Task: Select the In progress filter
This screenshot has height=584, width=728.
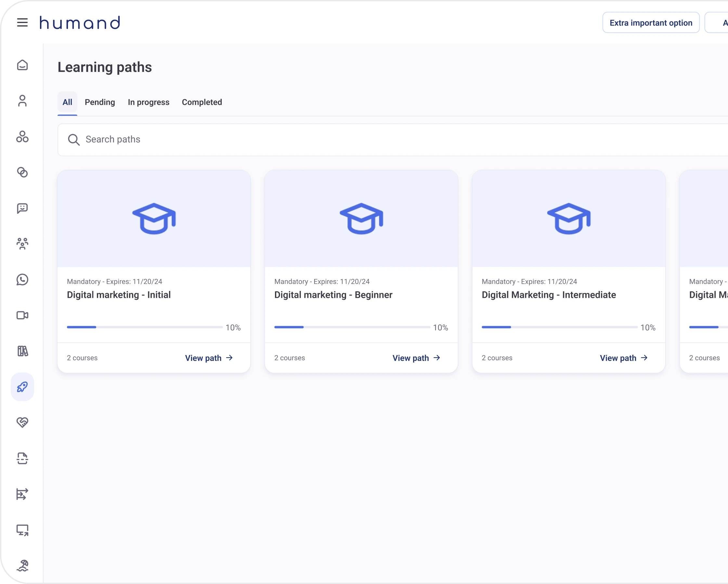Action: pyautogui.click(x=149, y=102)
